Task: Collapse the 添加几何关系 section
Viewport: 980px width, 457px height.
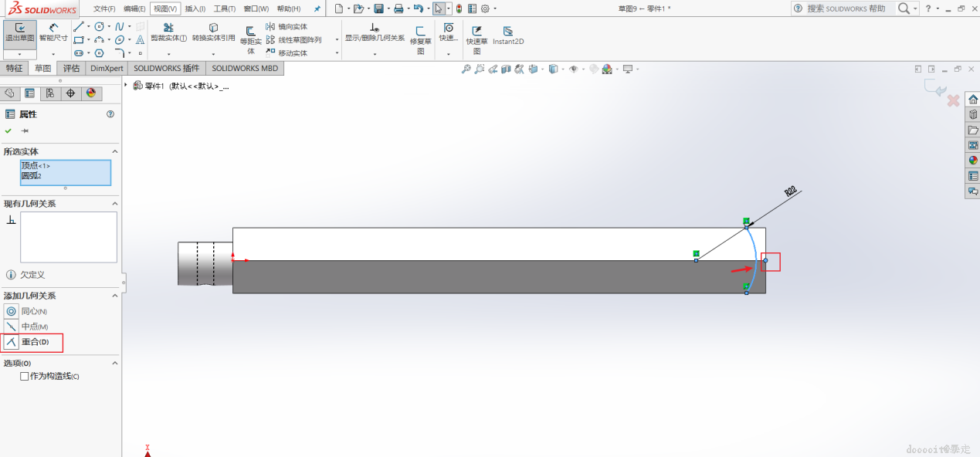Action: coord(115,296)
